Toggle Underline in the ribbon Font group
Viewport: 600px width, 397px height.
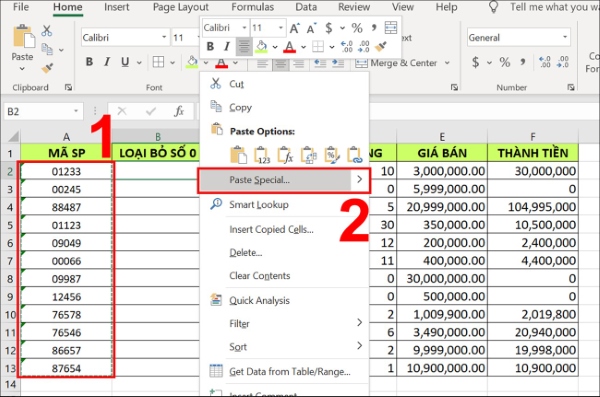pyautogui.click(x=125, y=62)
